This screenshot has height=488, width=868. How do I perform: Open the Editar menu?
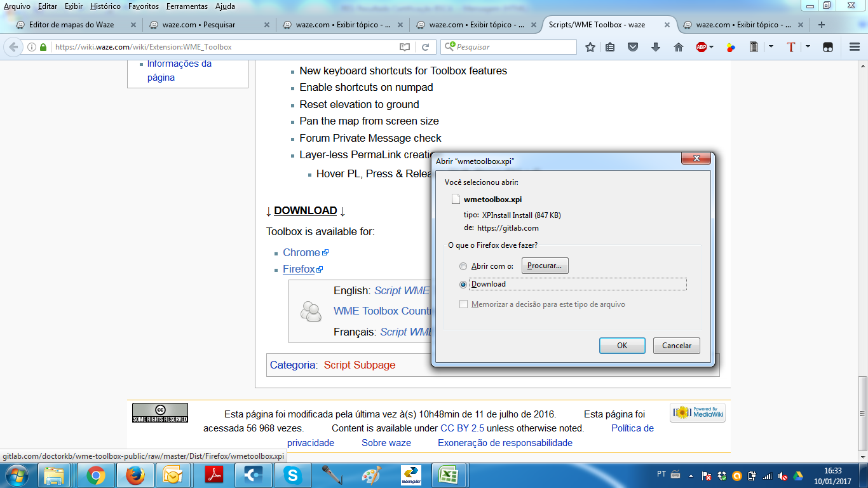coord(48,6)
